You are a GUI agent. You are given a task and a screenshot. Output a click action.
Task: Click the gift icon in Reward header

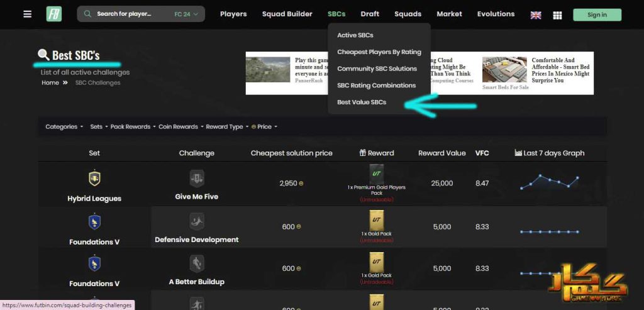[x=363, y=153]
